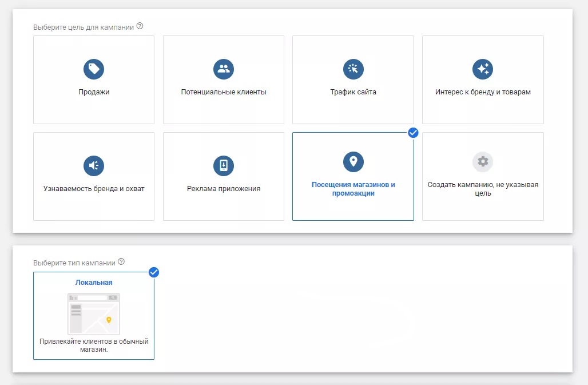The image size is (588, 385).
Task: Click the people icon for Потенциальные клиенты
Action: pos(224,69)
